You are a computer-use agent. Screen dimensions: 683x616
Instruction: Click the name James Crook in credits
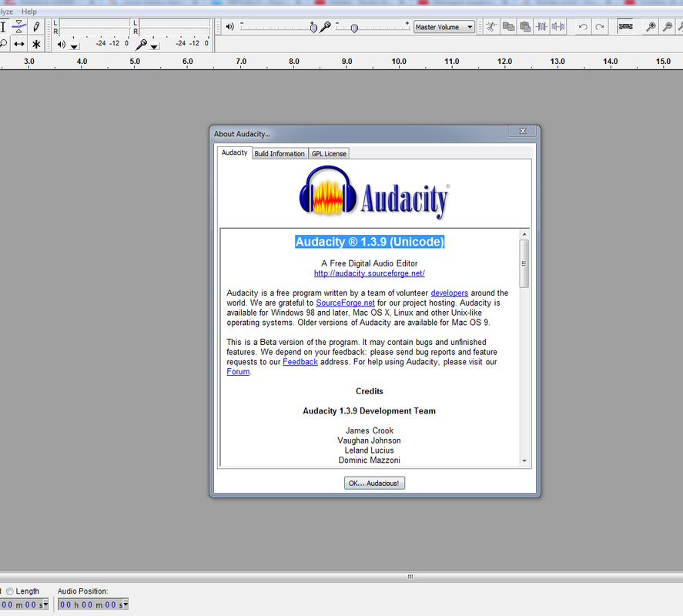pos(370,430)
